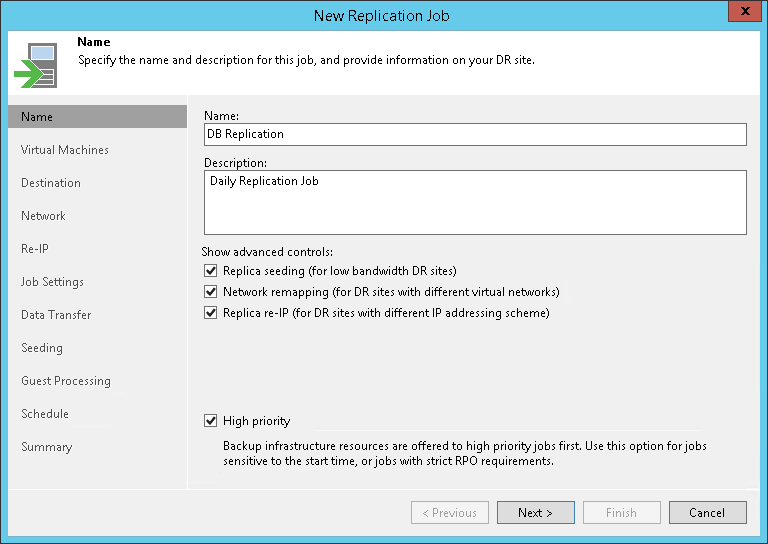Disable Replica re-IP checkbox
Viewport: 768px width, 544px height.
pos(210,313)
